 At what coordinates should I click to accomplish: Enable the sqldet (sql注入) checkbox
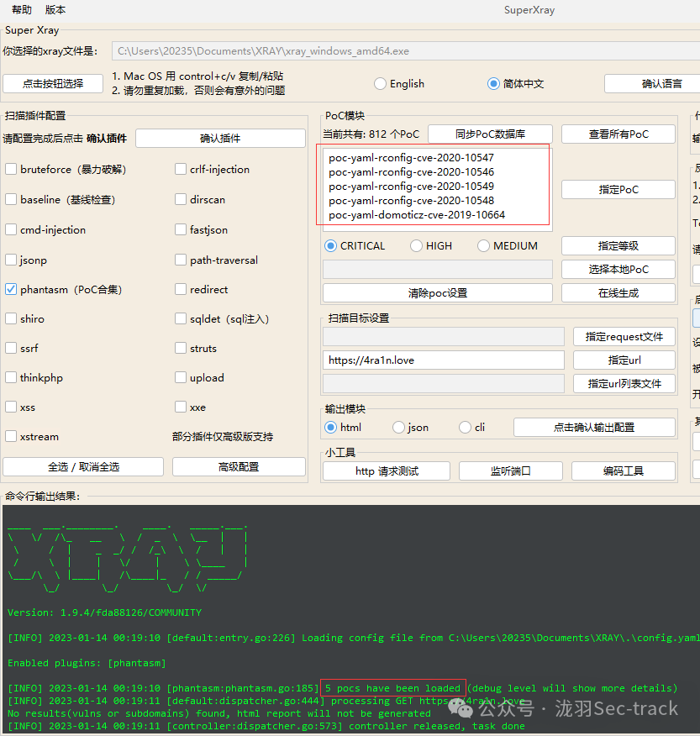click(x=181, y=318)
